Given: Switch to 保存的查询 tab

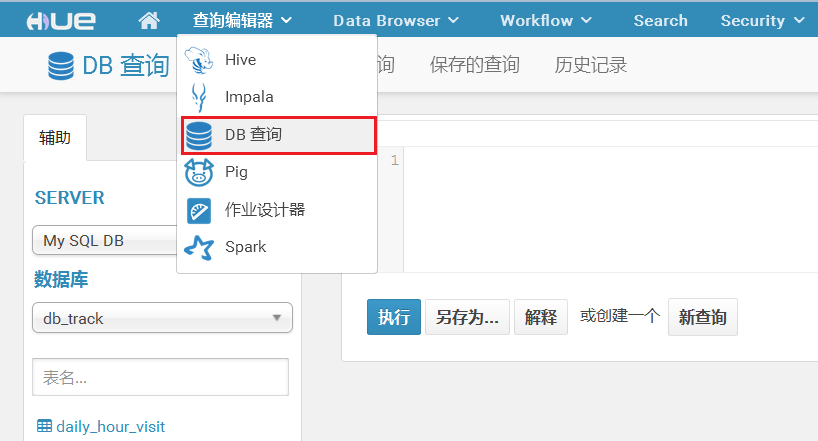Looking at the screenshot, I should (x=474, y=65).
